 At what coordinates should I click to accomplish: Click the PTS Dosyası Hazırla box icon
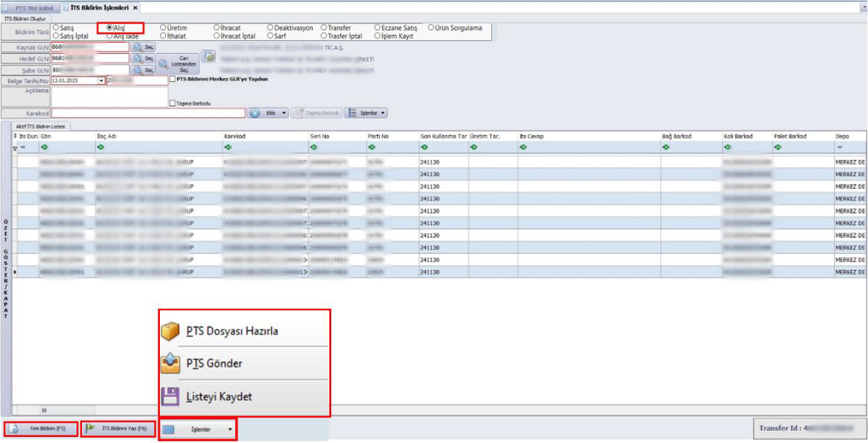pyautogui.click(x=172, y=332)
